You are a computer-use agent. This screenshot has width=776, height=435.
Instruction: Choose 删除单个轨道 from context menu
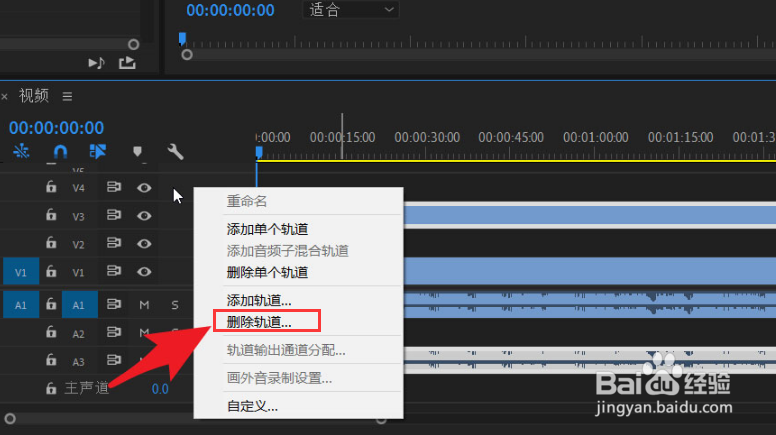tap(267, 272)
